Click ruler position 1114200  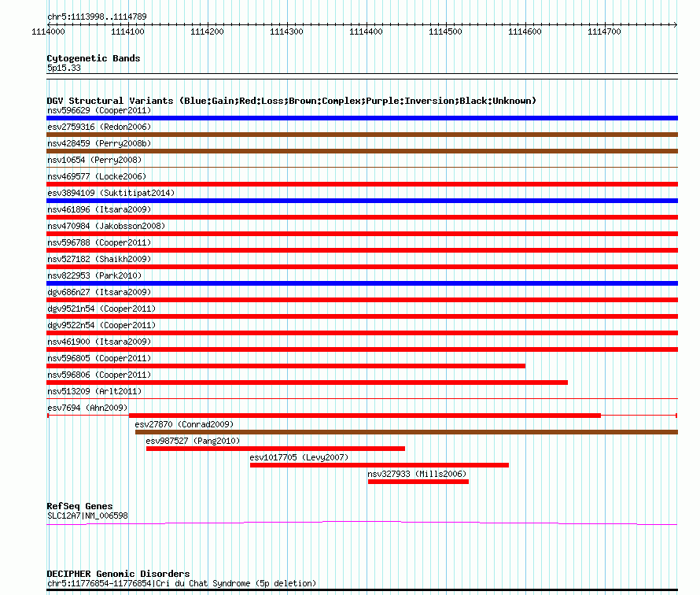point(207,31)
